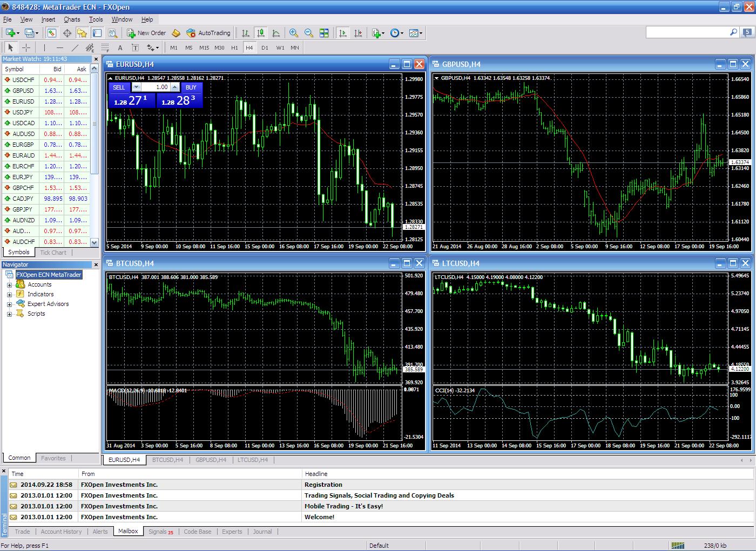Image resolution: width=756 pixels, height=551 pixels.
Task: Open the volume dropdown in EURUSD panel
Action: click(137, 87)
